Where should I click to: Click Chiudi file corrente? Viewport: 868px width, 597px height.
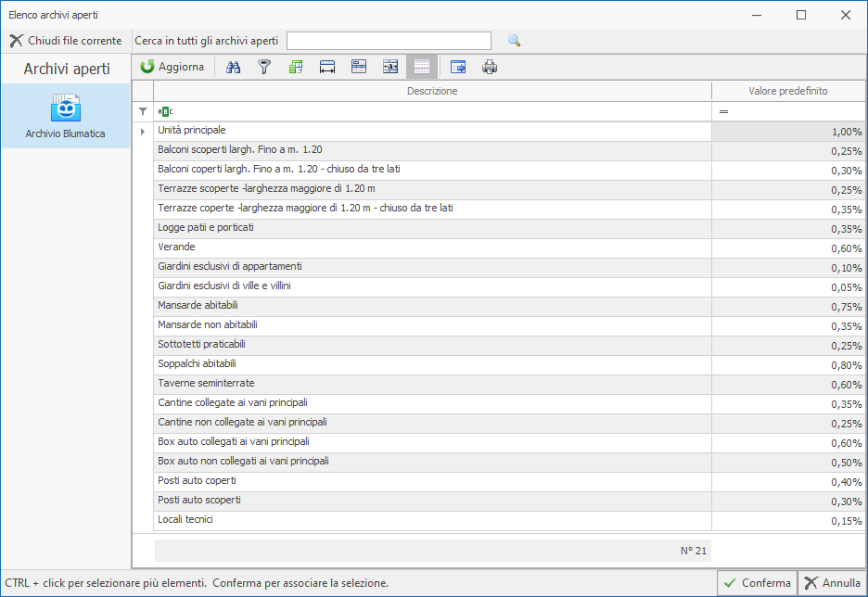point(65,41)
